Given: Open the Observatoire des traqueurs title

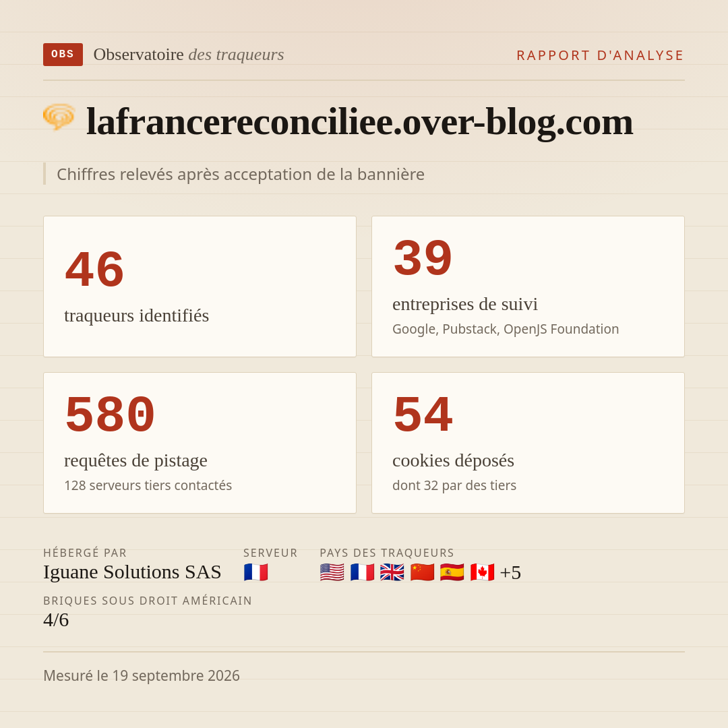Looking at the screenshot, I should pos(189,55).
